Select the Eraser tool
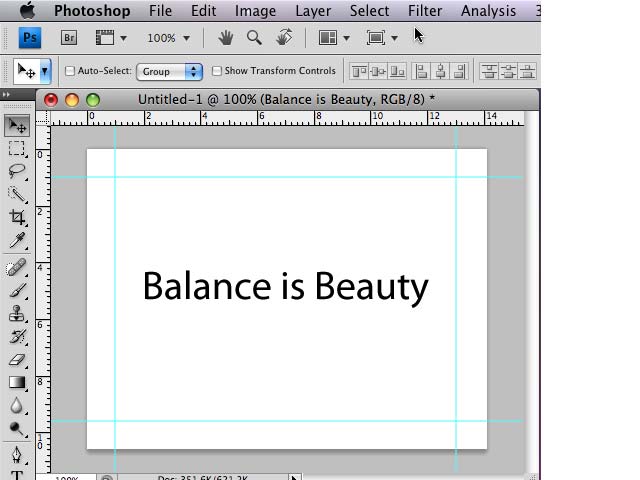The image size is (640, 480). tap(17, 360)
